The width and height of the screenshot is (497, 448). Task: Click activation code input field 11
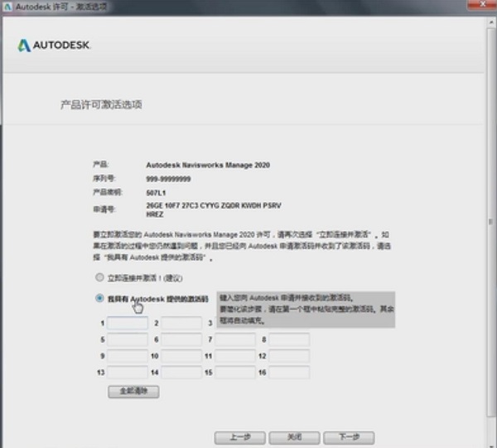[235, 356]
